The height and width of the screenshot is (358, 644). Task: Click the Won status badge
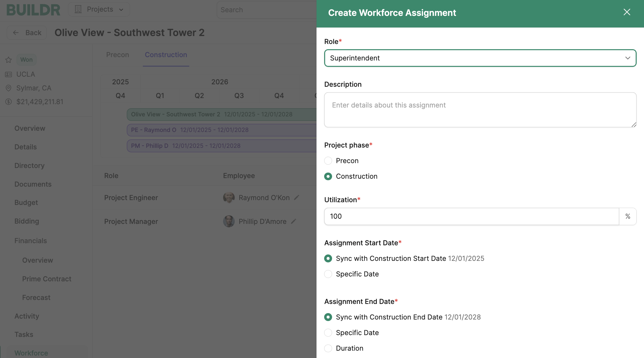[26, 60]
